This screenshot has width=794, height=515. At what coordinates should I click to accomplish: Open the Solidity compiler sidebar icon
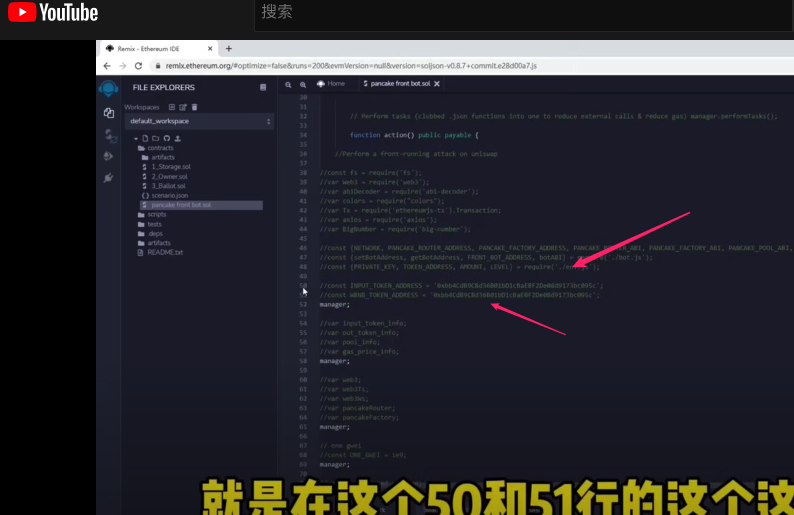(x=110, y=135)
